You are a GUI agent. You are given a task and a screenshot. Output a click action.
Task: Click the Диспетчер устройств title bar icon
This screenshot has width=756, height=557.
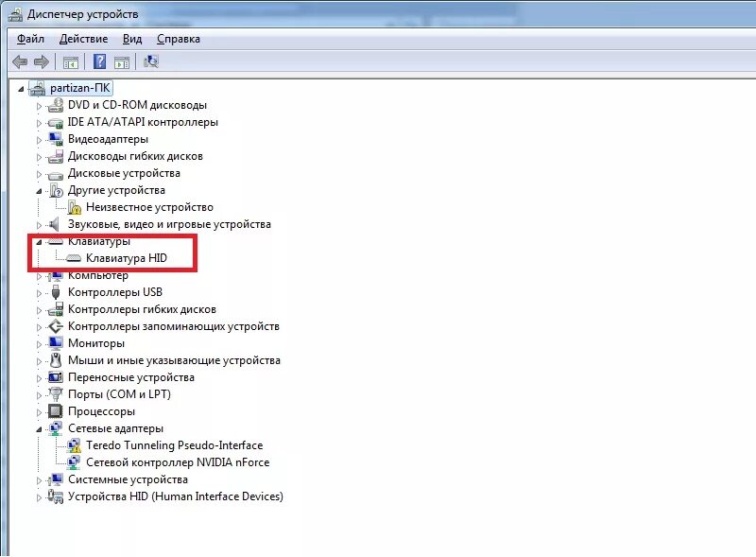pos(15,14)
